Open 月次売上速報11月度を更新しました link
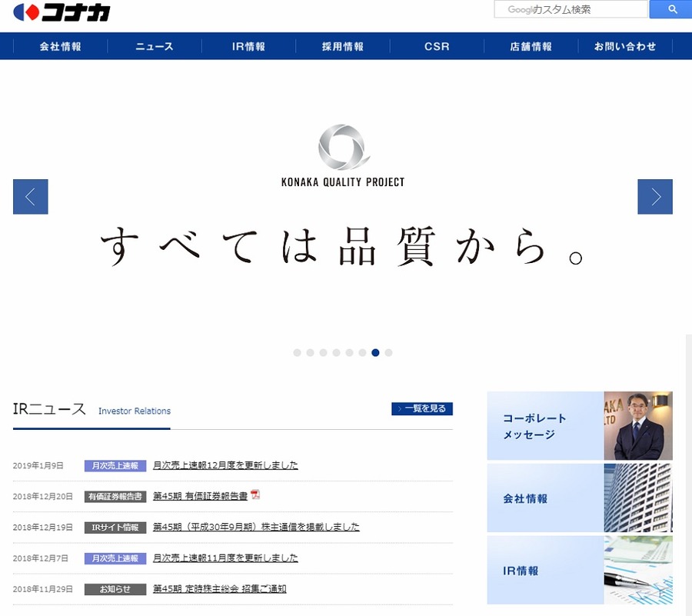The width and height of the screenshot is (692, 616). [x=225, y=558]
